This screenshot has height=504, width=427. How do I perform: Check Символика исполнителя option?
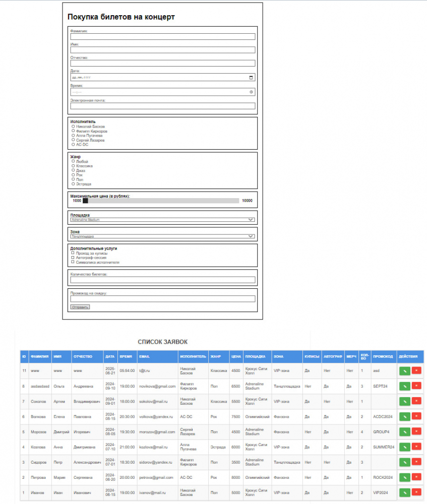73,262
